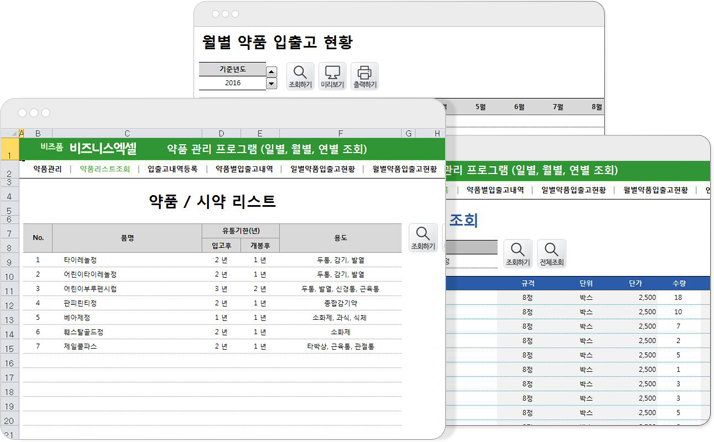Click 조회하기 search icon right of 용도 column
Image resolution: width=714 pixels, height=442 pixels.
click(x=423, y=237)
